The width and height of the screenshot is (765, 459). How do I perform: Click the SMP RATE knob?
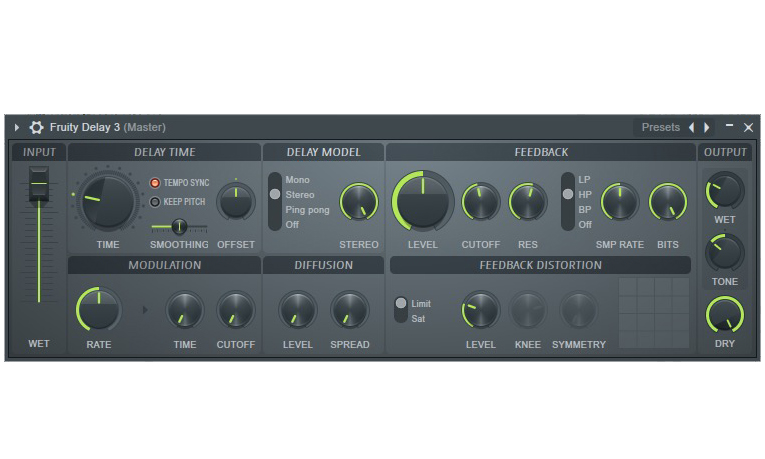click(620, 202)
